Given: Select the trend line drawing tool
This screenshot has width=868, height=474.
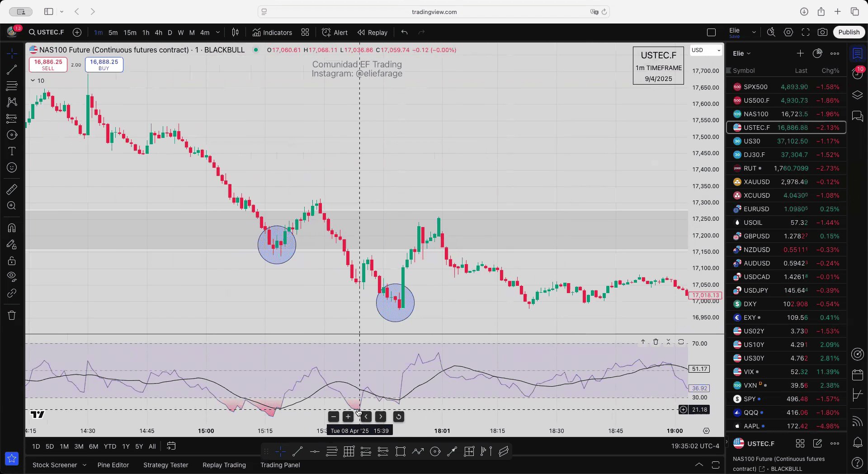Looking at the screenshot, I should [12, 70].
